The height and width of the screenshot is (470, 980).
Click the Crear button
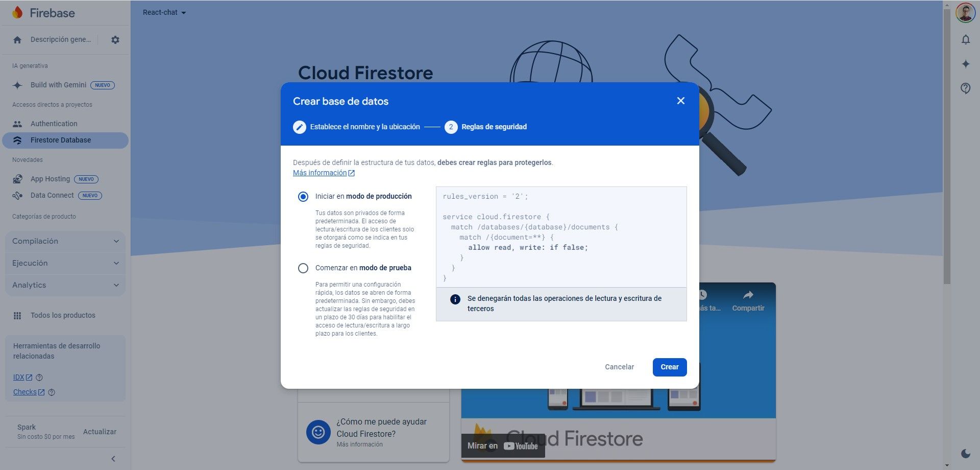pos(670,367)
